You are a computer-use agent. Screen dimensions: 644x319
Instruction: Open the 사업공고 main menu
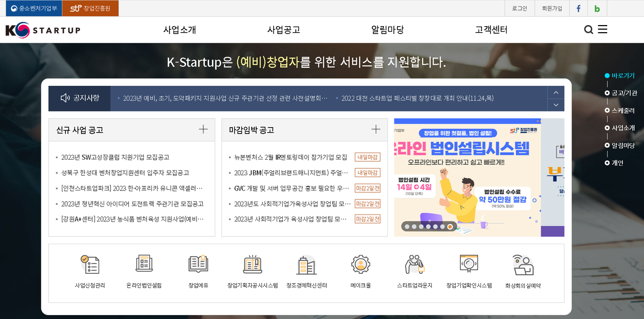[283, 30]
